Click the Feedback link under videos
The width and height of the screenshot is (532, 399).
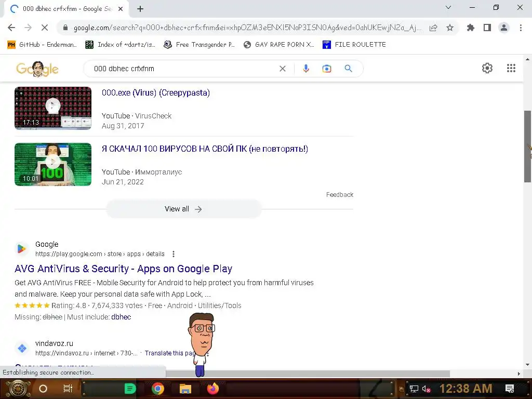(x=340, y=195)
